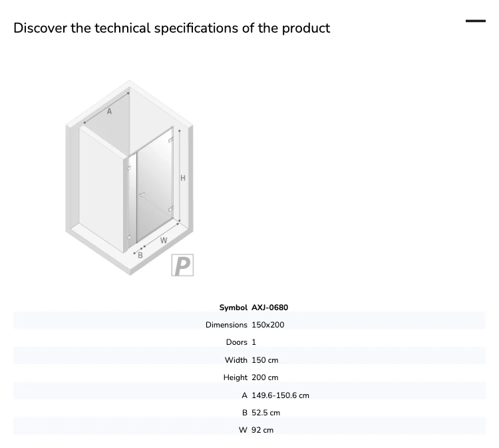The width and height of the screenshot is (499, 448).
Task: Click the W width label in diagram
Action: (x=164, y=240)
